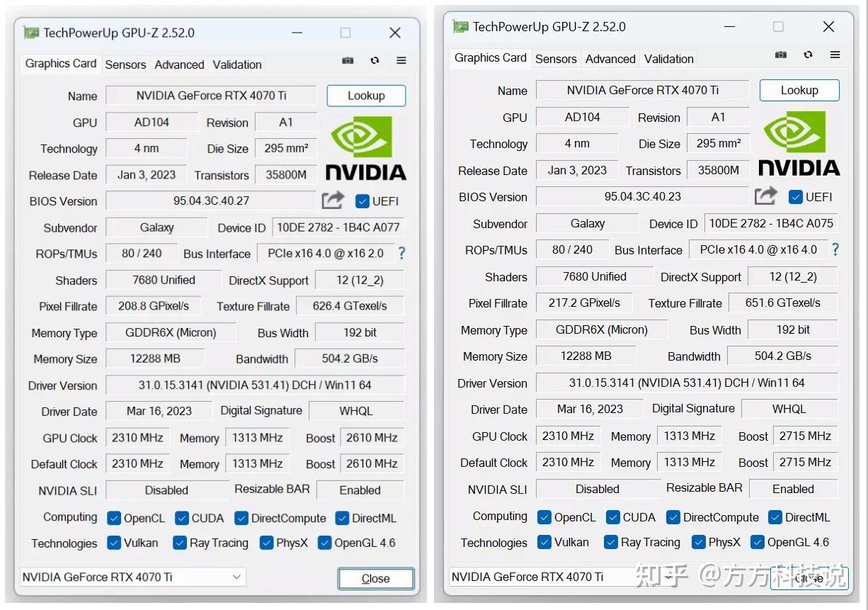868x610 pixels.
Task: Toggle the Ray Tracing checkbox in left window
Action: pyautogui.click(x=180, y=543)
